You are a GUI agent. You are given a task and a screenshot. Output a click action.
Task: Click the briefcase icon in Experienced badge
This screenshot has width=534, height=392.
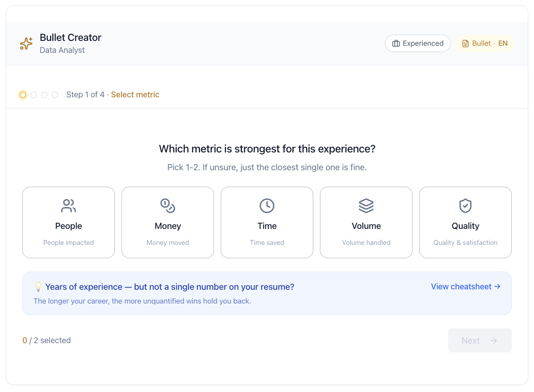coord(396,44)
